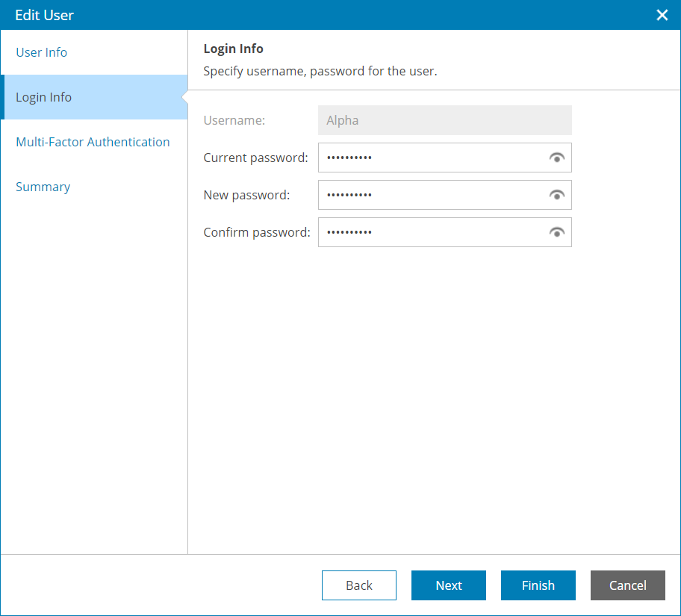Open the User Info step
681x616 pixels.
tap(42, 52)
